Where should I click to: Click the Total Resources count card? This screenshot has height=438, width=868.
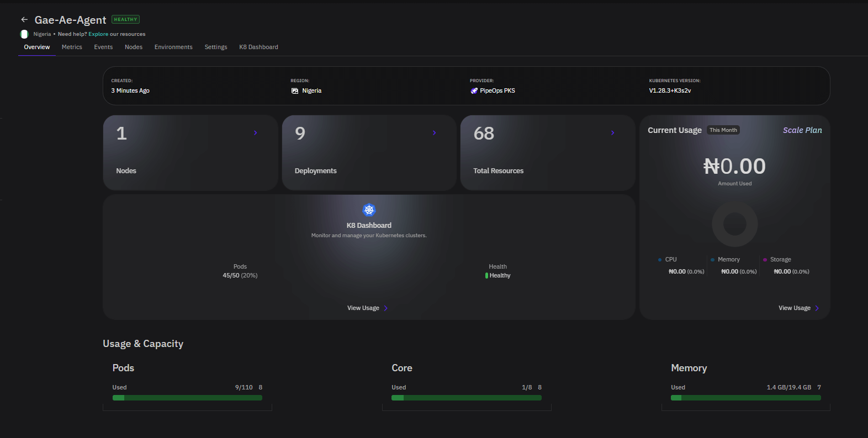[x=548, y=153]
